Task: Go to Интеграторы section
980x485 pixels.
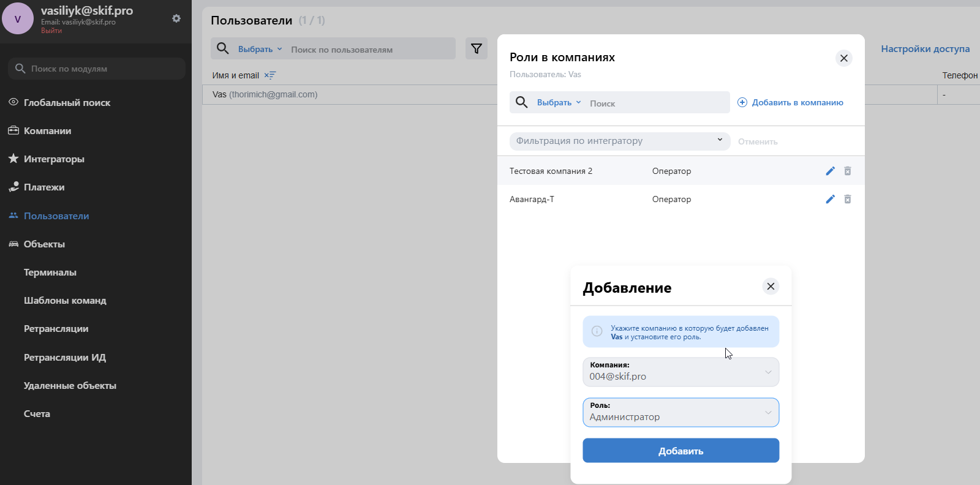Action: pyautogui.click(x=54, y=159)
